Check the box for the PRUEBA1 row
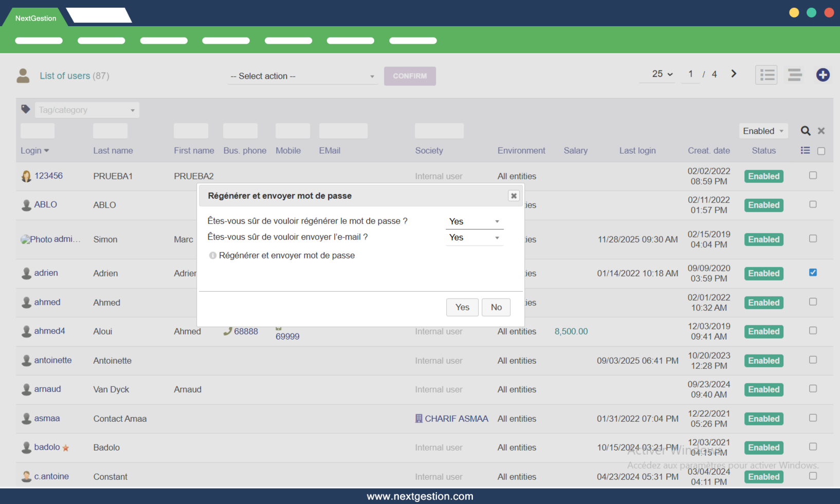This screenshot has height=504, width=840. pyautogui.click(x=813, y=176)
